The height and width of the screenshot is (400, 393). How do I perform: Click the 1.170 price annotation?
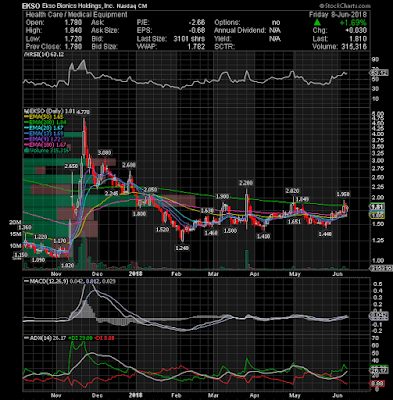tap(60, 240)
